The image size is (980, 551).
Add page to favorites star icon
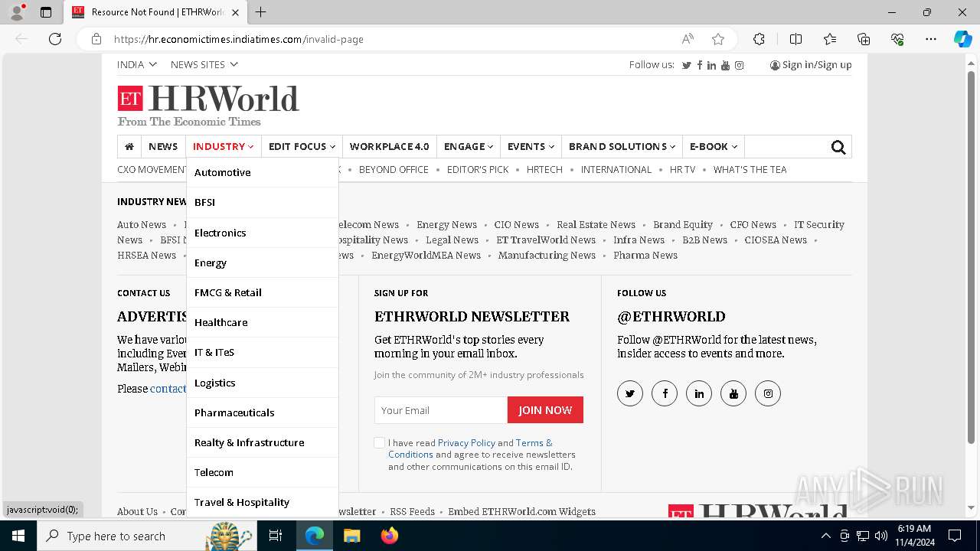(x=718, y=39)
